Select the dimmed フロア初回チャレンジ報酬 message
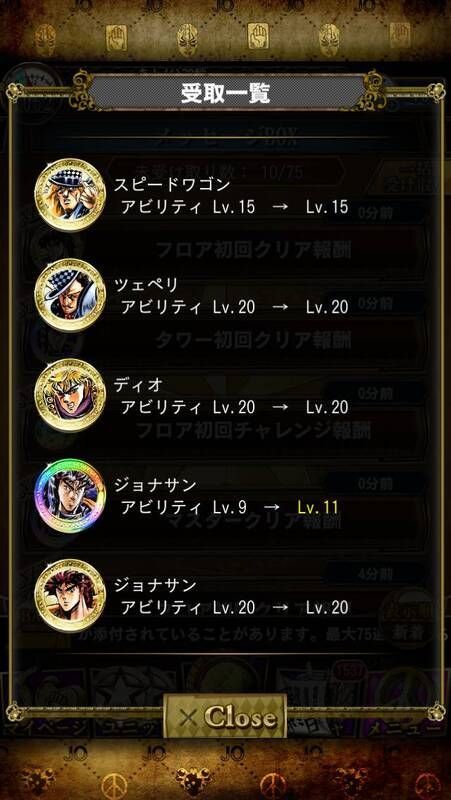Image resolution: width=451 pixels, height=800 pixels. [x=254, y=430]
